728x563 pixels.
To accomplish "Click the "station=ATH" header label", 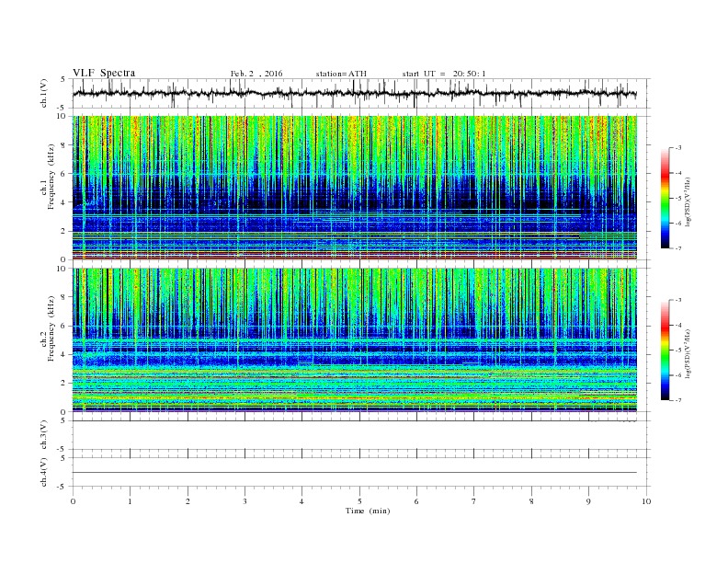I will [341, 74].
